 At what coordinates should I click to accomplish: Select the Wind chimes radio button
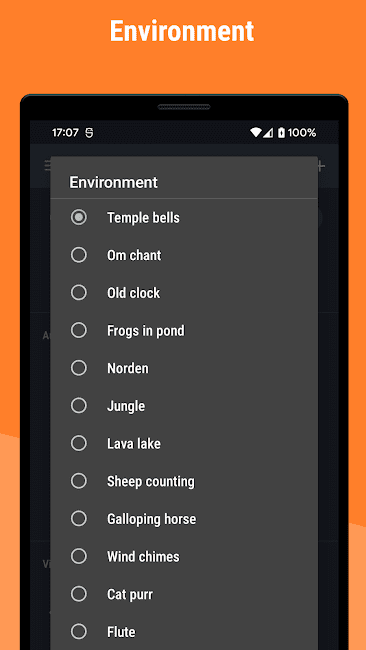79,556
